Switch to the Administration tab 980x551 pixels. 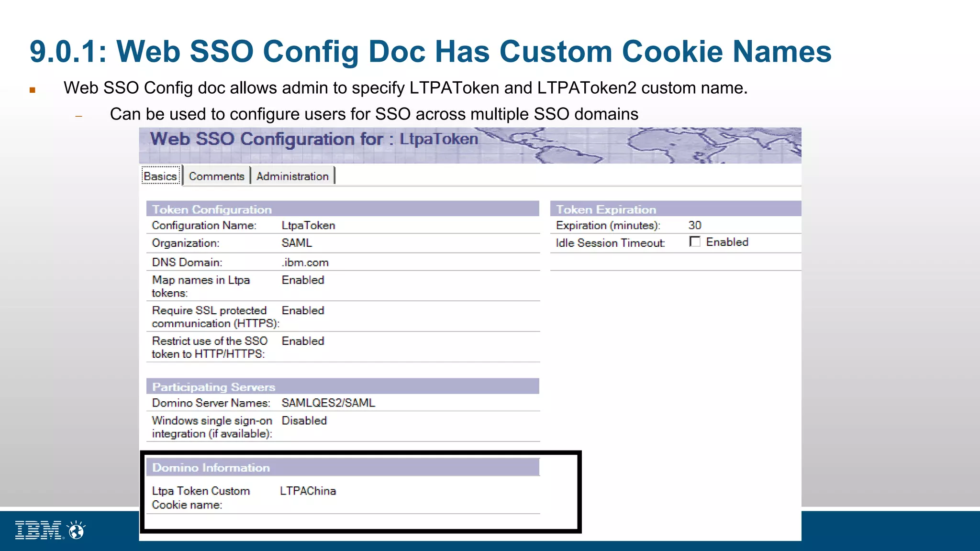[x=292, y=176]
